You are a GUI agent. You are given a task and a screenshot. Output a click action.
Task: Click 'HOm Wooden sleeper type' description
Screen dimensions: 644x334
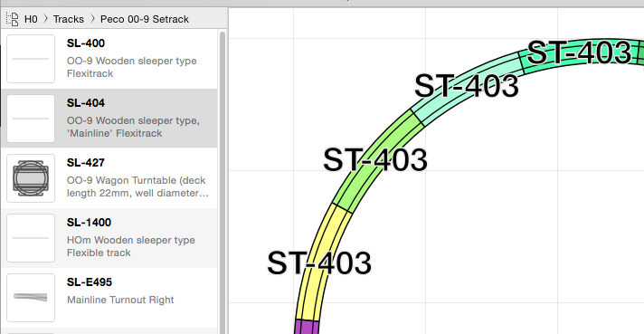click(x=130, y=246)
